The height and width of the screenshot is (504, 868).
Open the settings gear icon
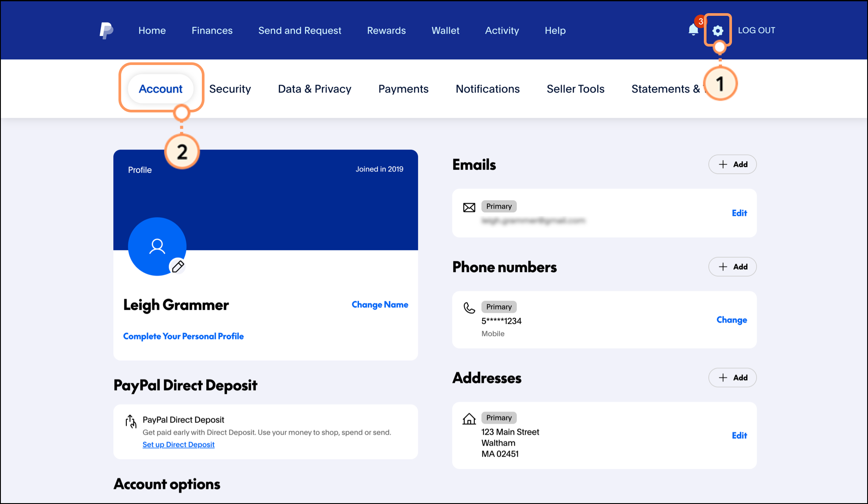point(717,30)
